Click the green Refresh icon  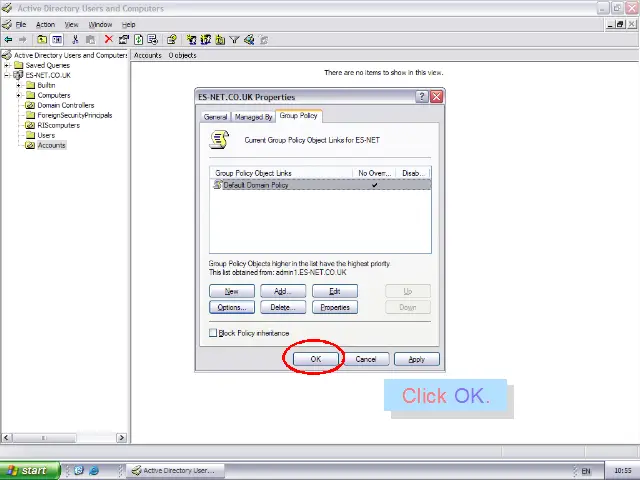(138, 40)
